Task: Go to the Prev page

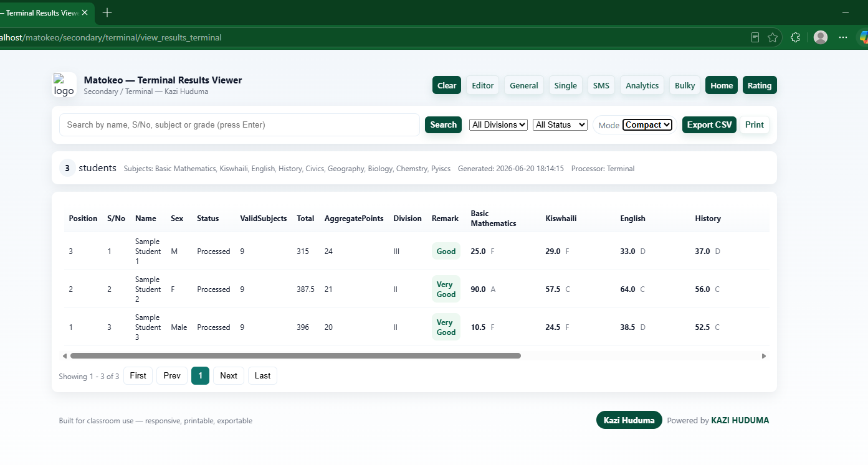Action: (x=172, y=375)
